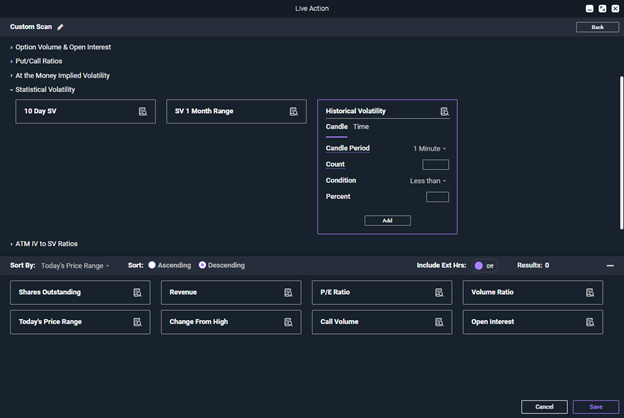This screenshot has height=418, width=624.
Task: Focus the Count input field
Action: tap(435, 164)
